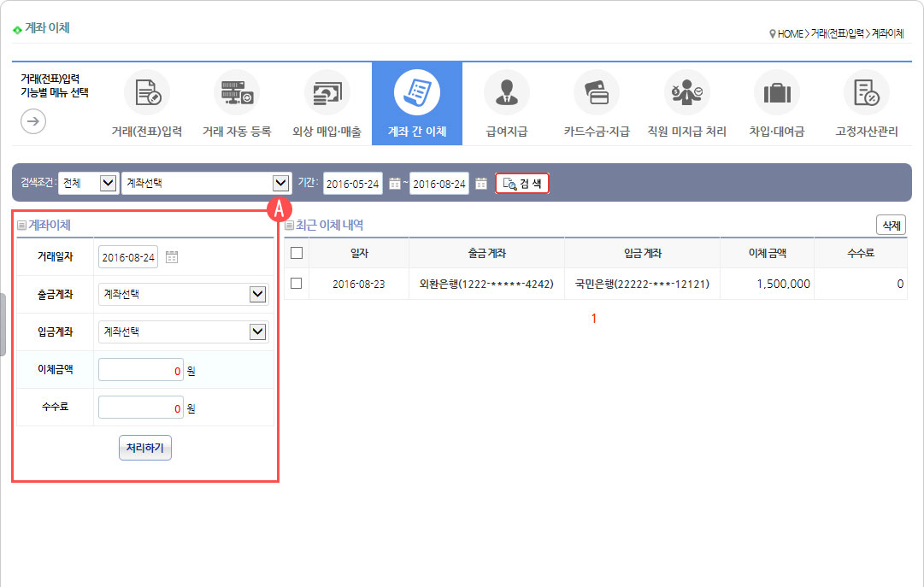Click the 검 색 search button
The width and height of the screenshot is (924, 587).
(x=522, y=184)
